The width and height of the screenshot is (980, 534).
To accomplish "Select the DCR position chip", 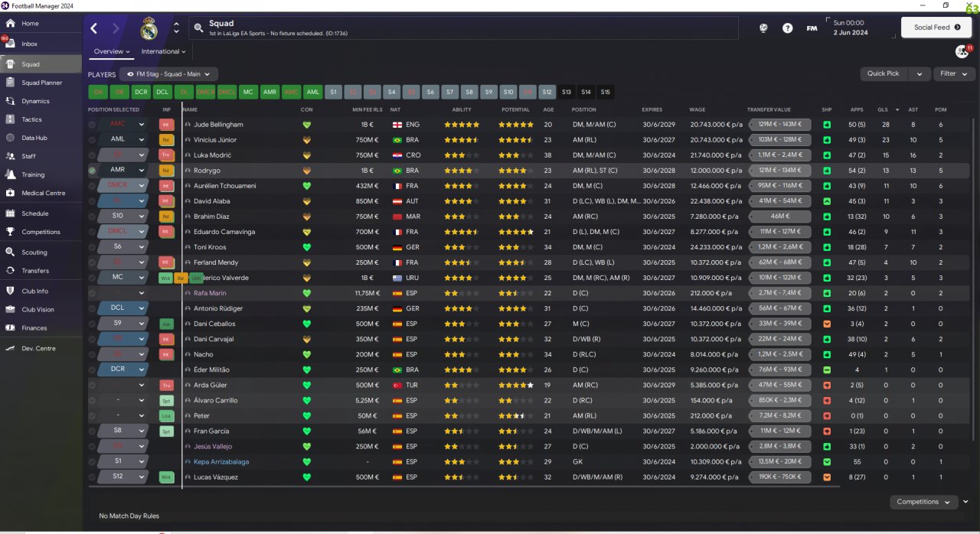I will [x=141, y=92].
